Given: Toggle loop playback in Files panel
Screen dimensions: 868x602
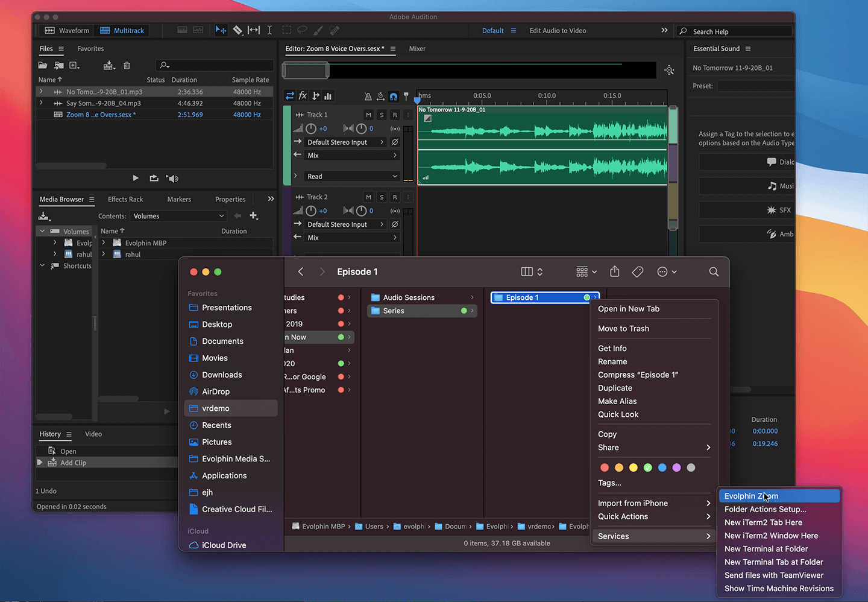Looking at the screenshot, I should [154, 178].
